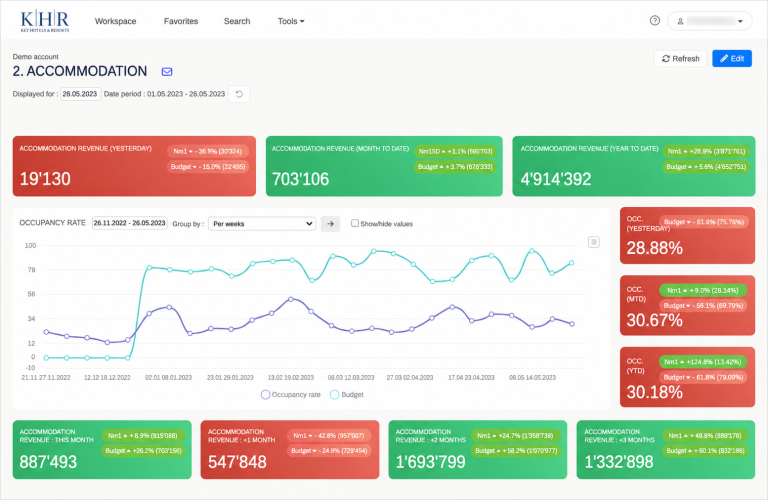Click the Budget +5.6% badge on year revenue
Image resolution: width=768 pixels, height=500 pixels.
(x=706, y=167)
